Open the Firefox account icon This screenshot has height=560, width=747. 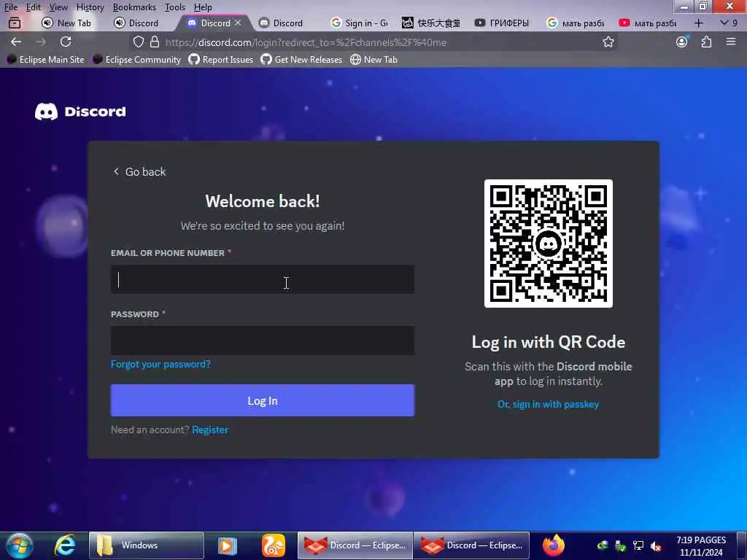(x=682, y=42)
